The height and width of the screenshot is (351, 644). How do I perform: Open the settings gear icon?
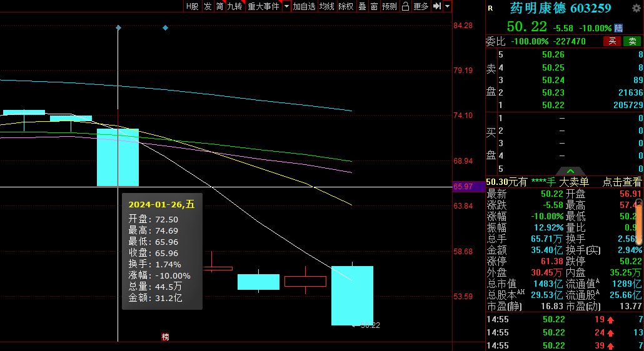click(x=635, y=8)
